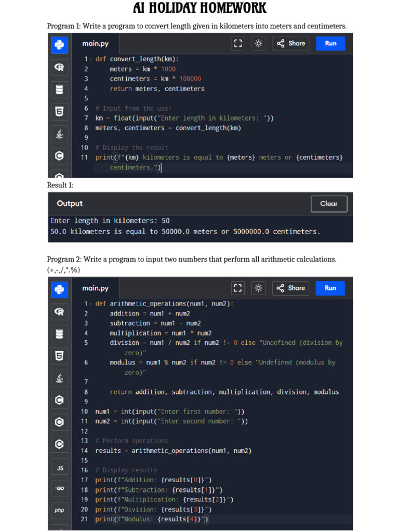Click the 'Result 1:' label
The image size is (399, 532).
[x=60, y=185]
